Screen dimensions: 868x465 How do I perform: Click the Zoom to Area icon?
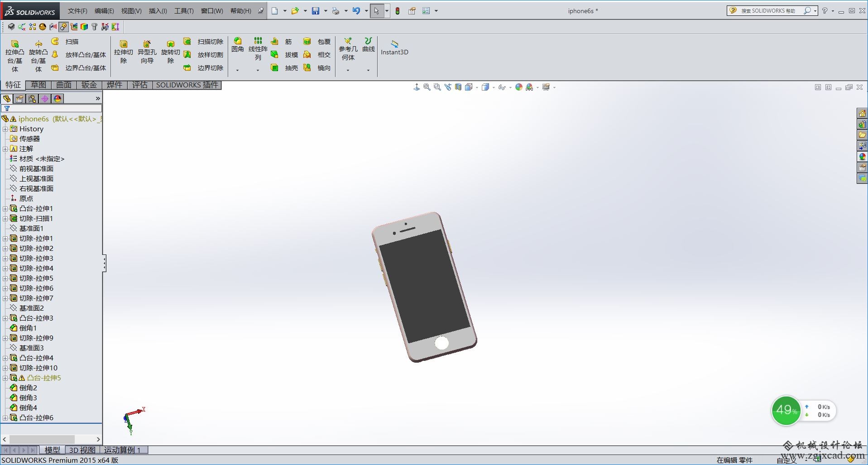(437, 87)
